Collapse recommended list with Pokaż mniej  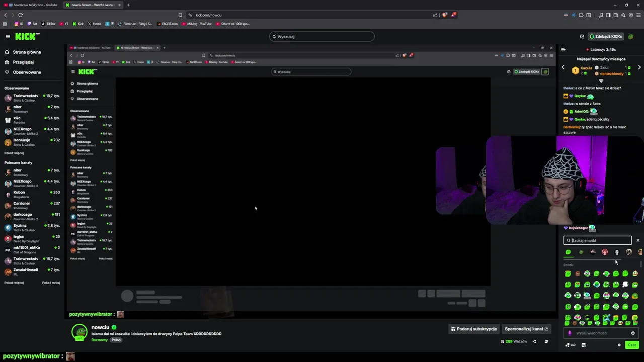tap(51, 283)
